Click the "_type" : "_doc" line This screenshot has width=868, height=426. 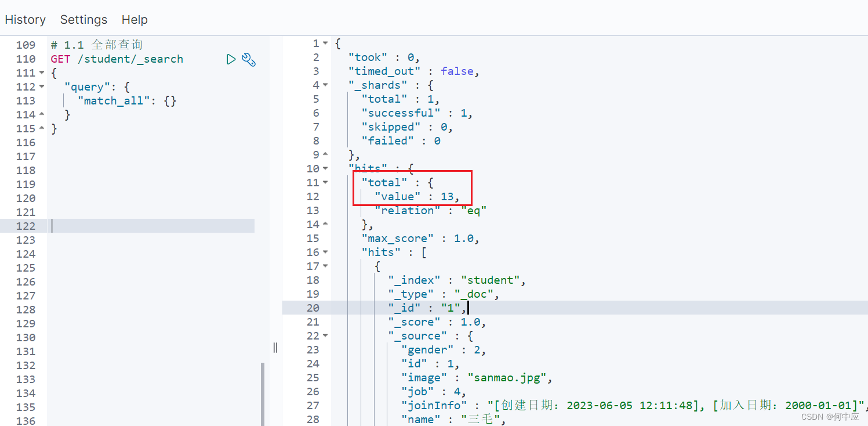(444, 294)
